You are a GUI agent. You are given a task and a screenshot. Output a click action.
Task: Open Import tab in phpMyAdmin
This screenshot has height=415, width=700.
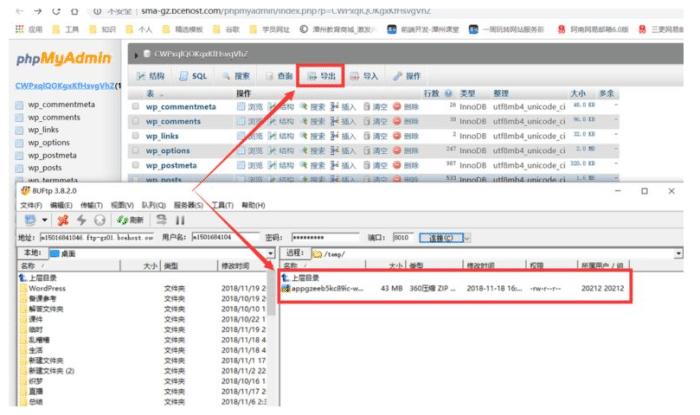coord(364,76)
